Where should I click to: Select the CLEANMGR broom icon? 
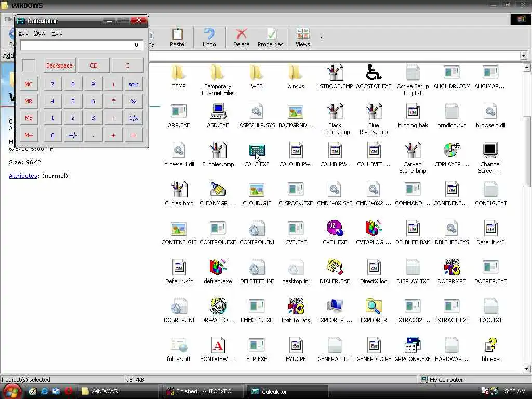pyautogui.click(x=218, y=190)
